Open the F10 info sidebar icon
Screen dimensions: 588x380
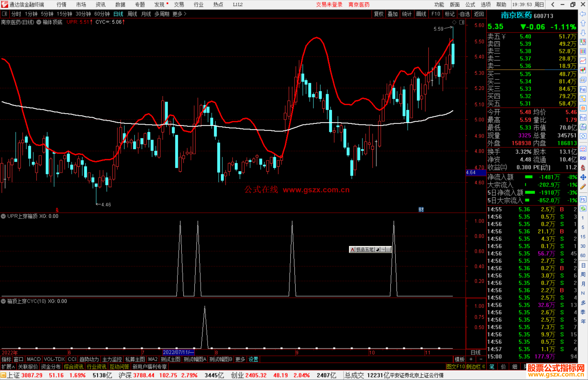(x=583, y=89)
